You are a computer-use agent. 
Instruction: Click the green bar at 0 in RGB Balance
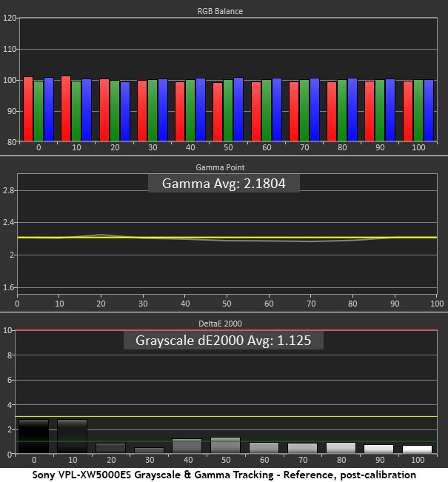click(39, 111)
